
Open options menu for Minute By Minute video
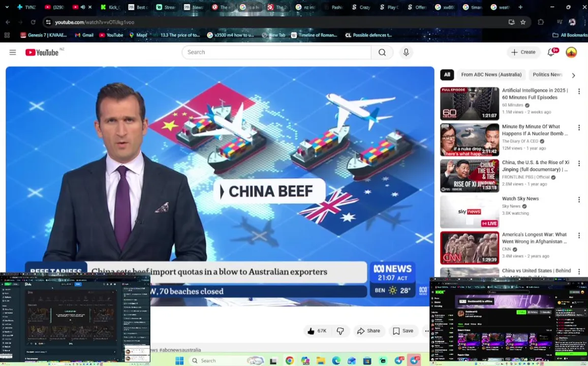(x=579, y=128)
